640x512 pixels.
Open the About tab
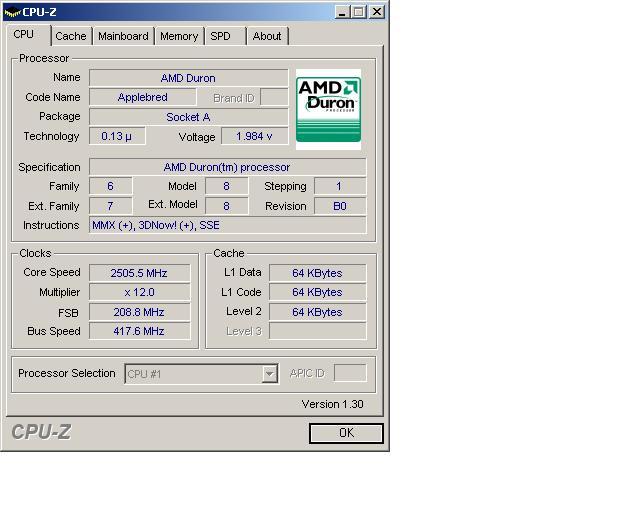pos(267,36)
